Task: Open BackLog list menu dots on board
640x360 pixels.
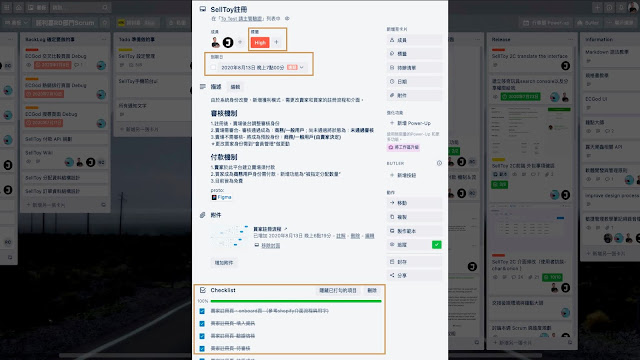Action: 104,40
